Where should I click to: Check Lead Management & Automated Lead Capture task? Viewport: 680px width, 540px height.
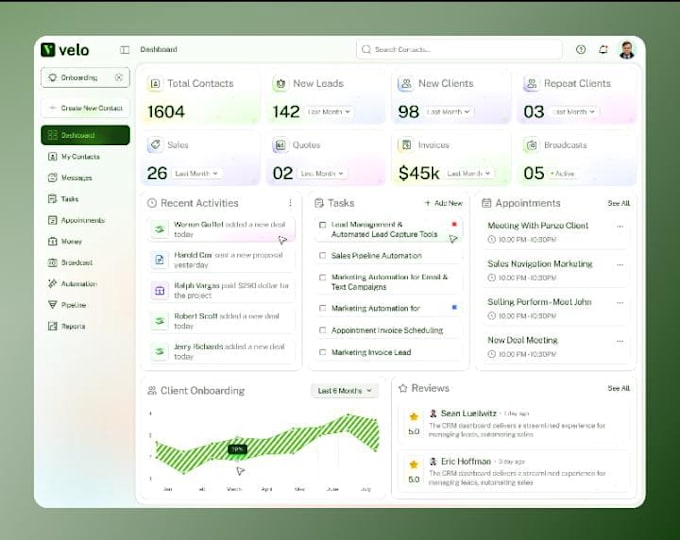pos(322,225)
